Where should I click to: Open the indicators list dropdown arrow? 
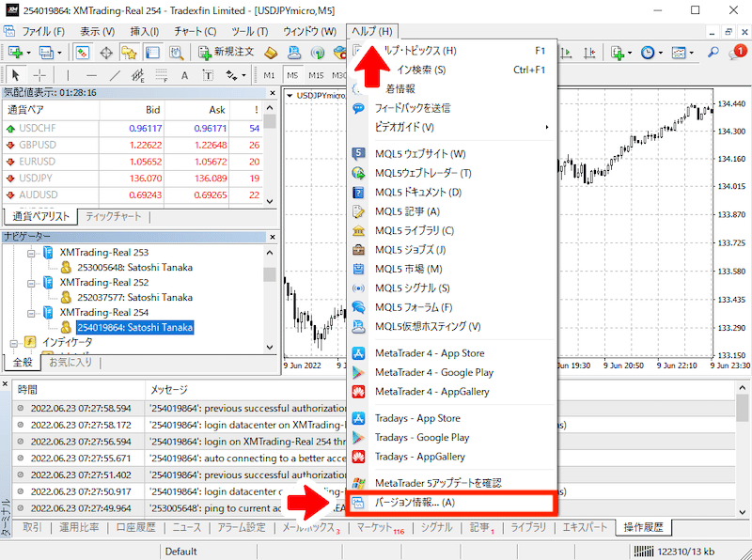tap(630, 53)
